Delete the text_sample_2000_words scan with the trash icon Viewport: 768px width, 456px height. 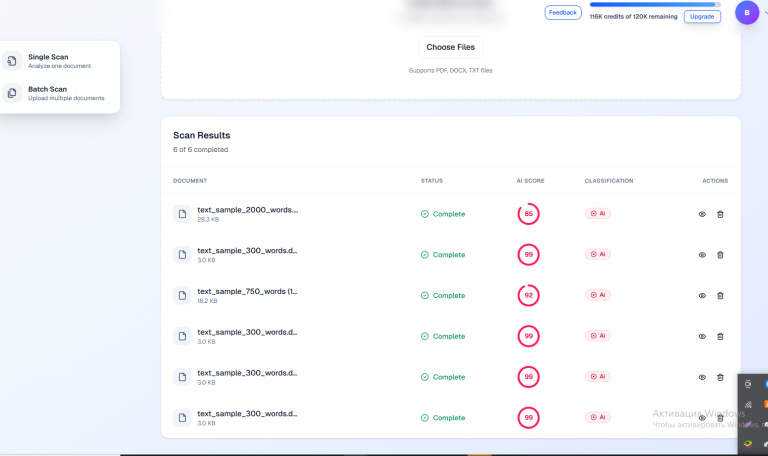(x=720, y=214)
